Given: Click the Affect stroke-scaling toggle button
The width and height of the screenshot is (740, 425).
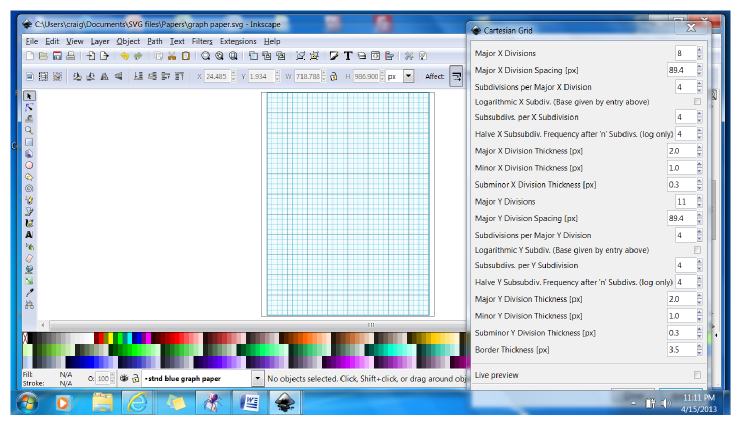Looking at the screenshot, I should pyautogui.click(x=456, y=76).
